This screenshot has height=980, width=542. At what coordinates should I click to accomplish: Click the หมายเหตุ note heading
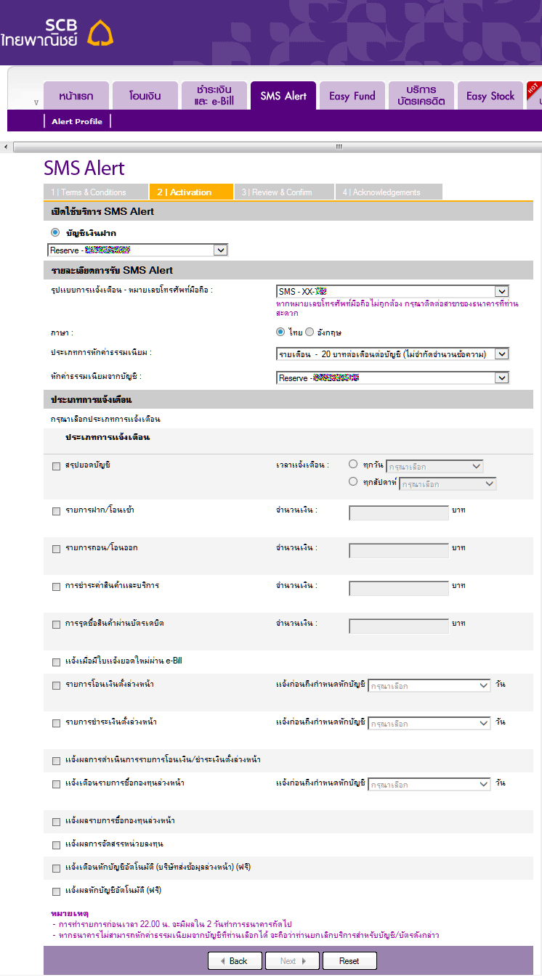[x=70, y=912]
